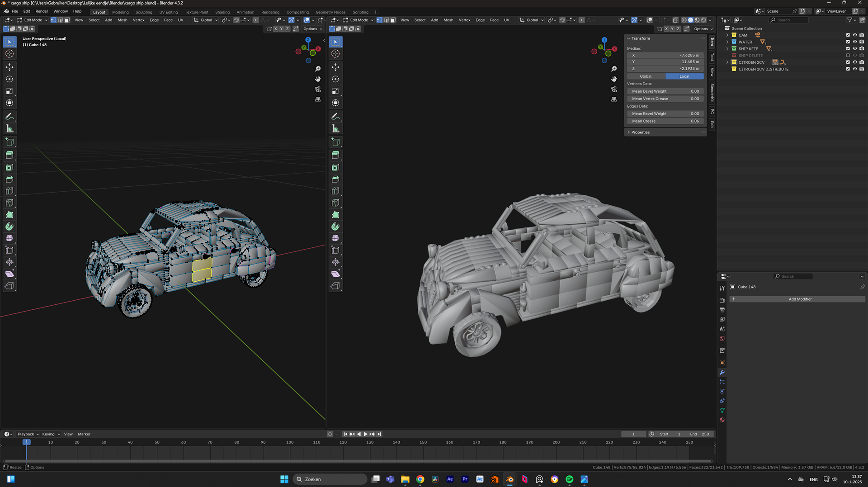Expand the Properties section in sidebar
This screenshot has height=487, width=868.
640,132
